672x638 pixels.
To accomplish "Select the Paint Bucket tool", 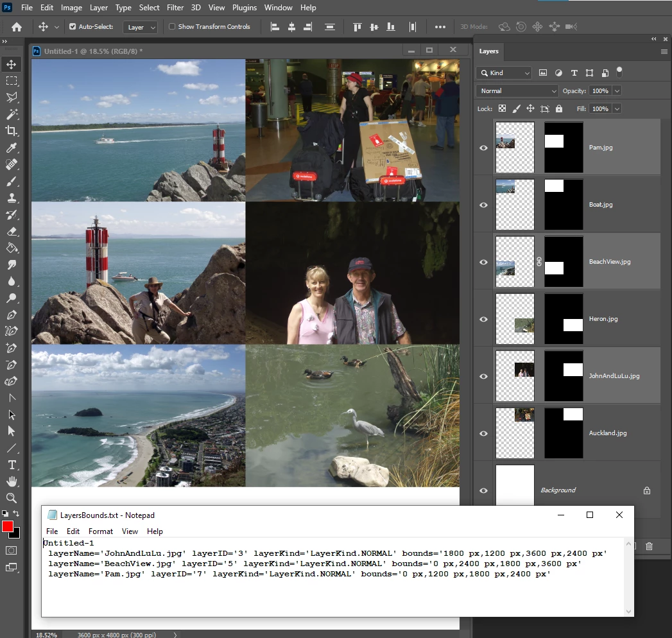I will pos(12,248).
